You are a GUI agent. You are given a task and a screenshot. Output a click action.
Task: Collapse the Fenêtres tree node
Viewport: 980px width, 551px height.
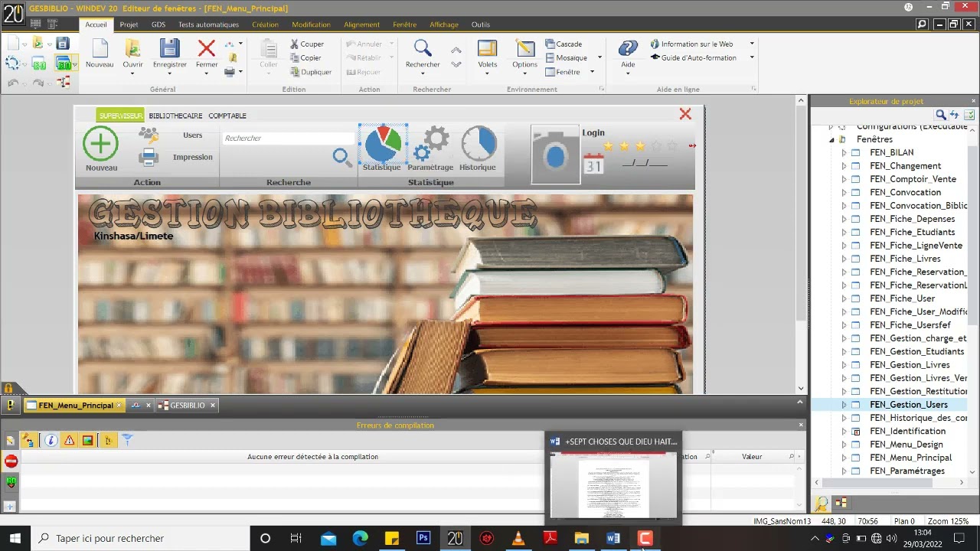[x=831, y=140]
